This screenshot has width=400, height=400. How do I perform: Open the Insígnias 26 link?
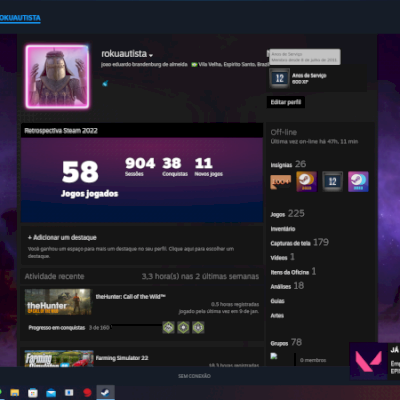click(x=288, y=164)
